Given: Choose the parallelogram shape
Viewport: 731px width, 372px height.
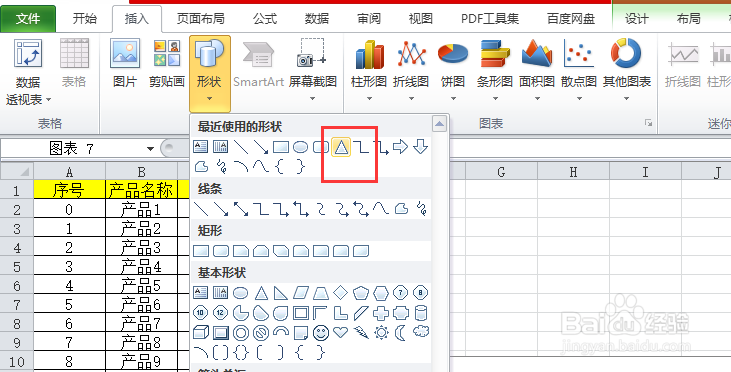Looking at the screenshot, I should (301, 293).
